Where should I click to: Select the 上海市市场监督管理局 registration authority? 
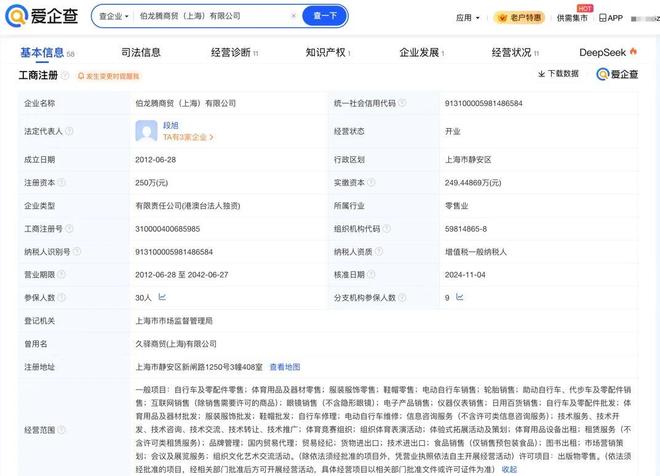pyautogui.click(x=174, y=321)
